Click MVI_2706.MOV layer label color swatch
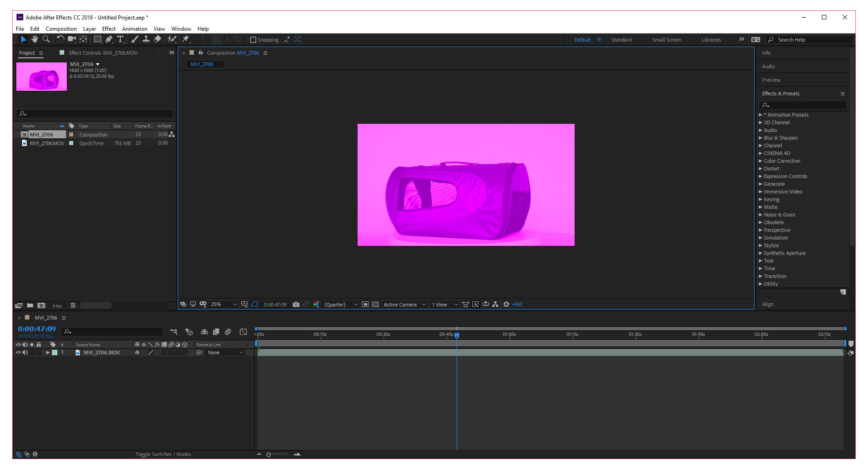This screenshot has width=868, height=470. (55, 352)
